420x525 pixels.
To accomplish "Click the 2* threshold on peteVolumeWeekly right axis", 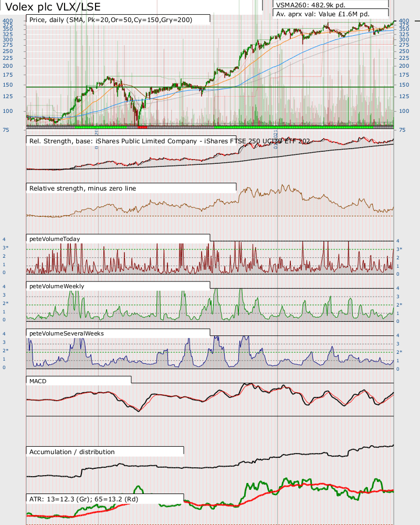I will tap(399, 304).
